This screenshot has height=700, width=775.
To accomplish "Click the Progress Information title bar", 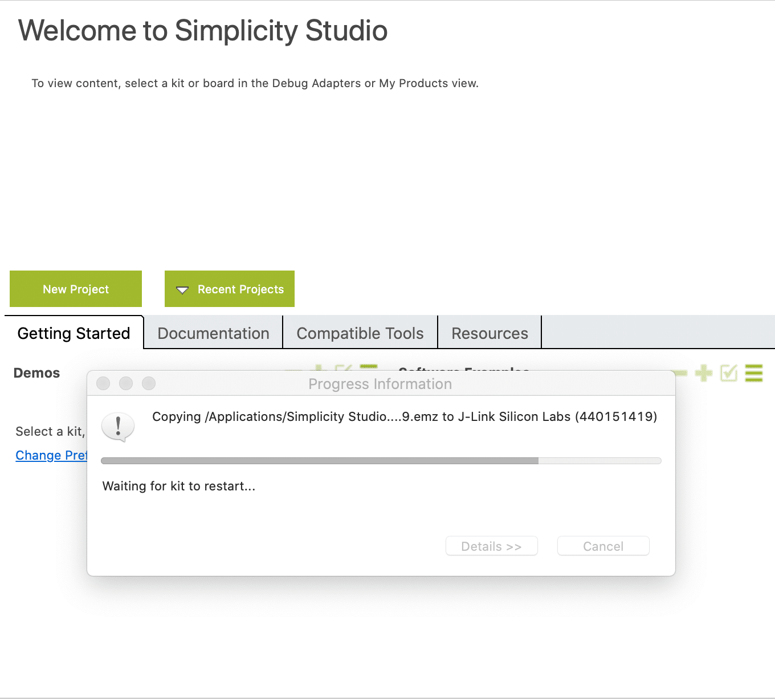I will [380, 383].
